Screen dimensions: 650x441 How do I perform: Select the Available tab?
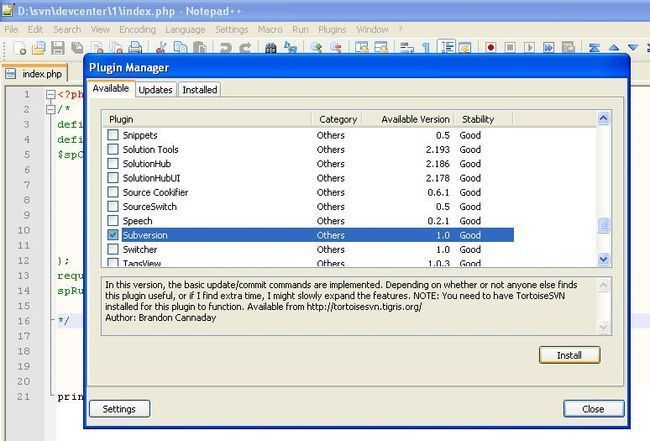point(111,88)
